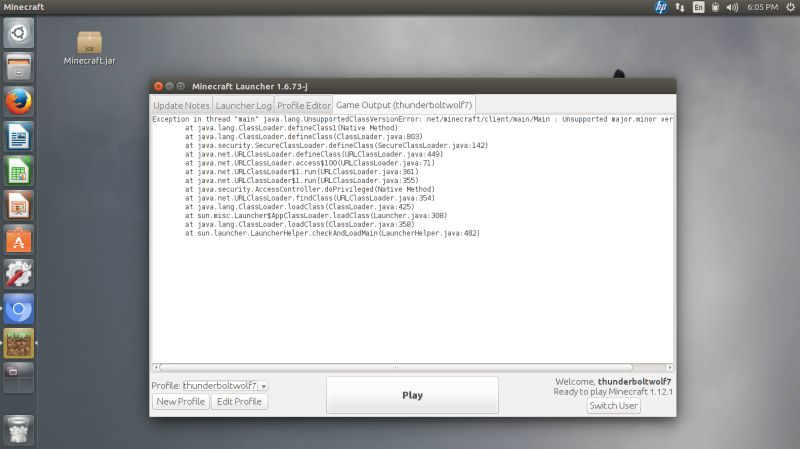The height and width of the screenshot is (449, 800).
Task: Open the battery status indicator
Action: click(715, 7)
